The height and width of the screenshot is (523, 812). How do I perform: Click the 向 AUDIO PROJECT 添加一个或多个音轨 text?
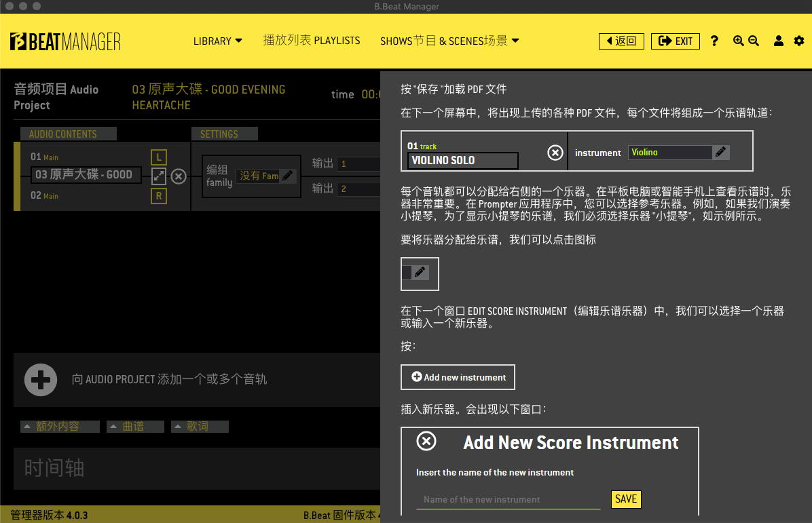[169, 379]
